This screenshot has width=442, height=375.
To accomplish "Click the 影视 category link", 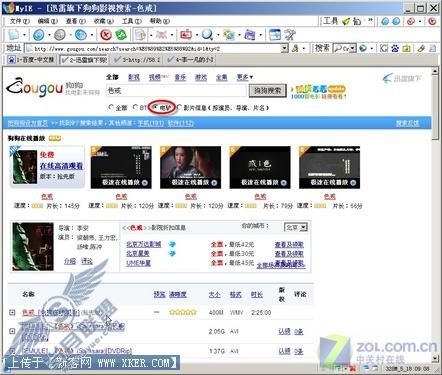I will (x=134, y=77).
